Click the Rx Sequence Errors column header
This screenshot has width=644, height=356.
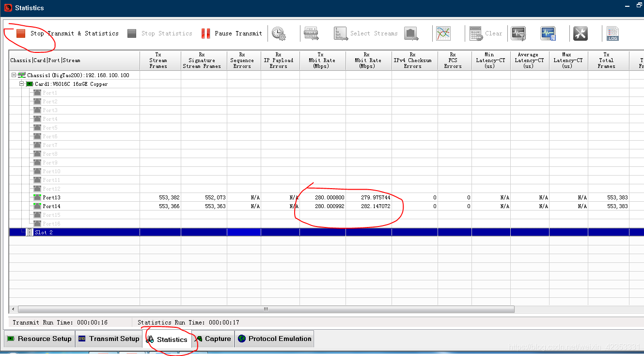tap(244, 61)
